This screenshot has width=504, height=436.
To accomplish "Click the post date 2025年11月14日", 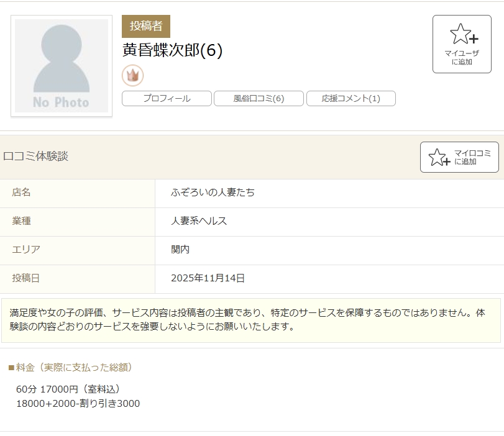I will coord(208,278).
